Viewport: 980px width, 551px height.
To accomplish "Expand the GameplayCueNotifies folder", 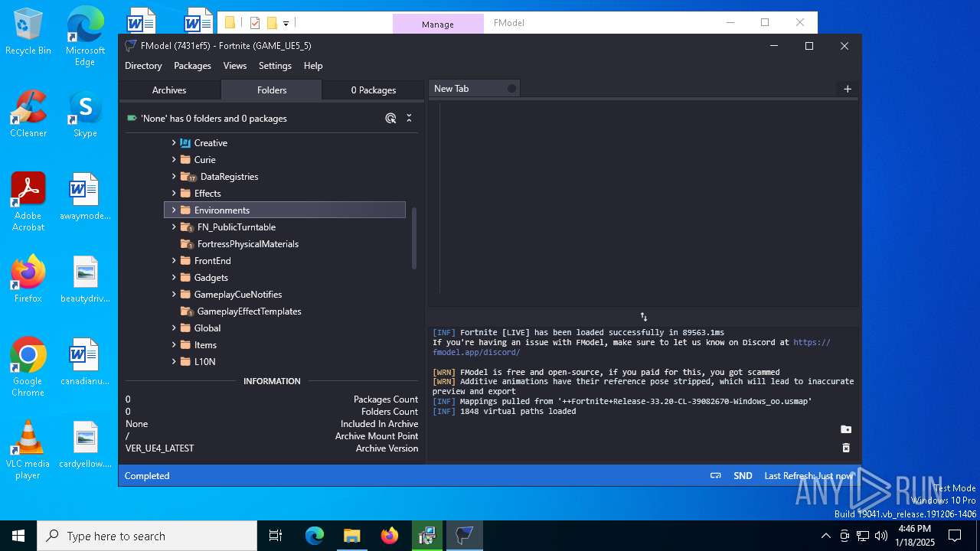I will 174,294.
